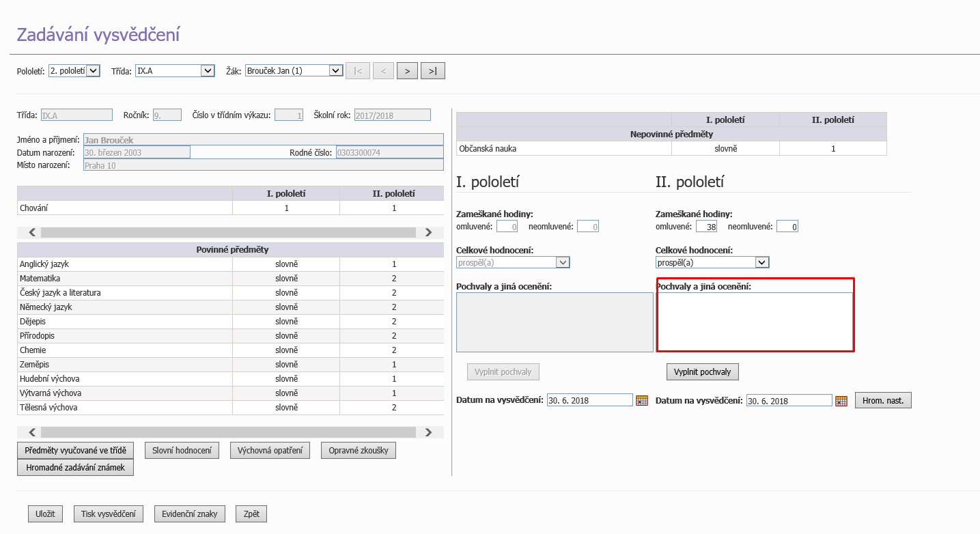Select Hudební výchova row
Image resolution: width=980 pixels, height=534 pixels.
coord(230,379)
